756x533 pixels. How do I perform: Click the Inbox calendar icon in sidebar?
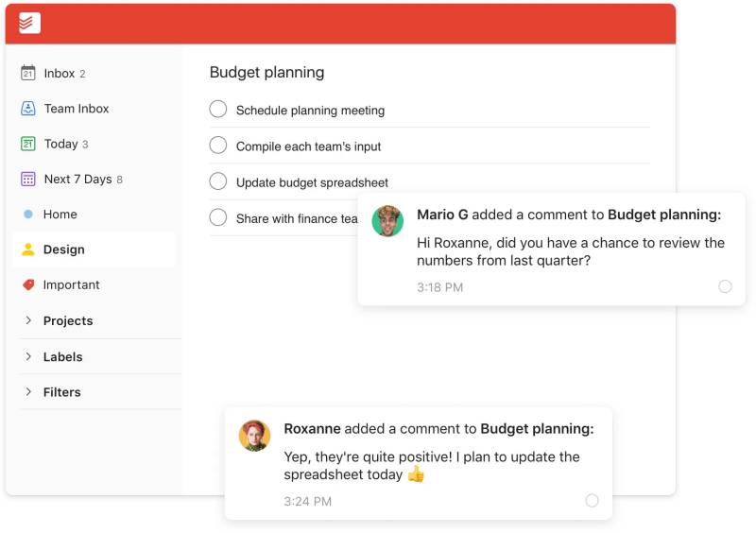tap(28, 73)
